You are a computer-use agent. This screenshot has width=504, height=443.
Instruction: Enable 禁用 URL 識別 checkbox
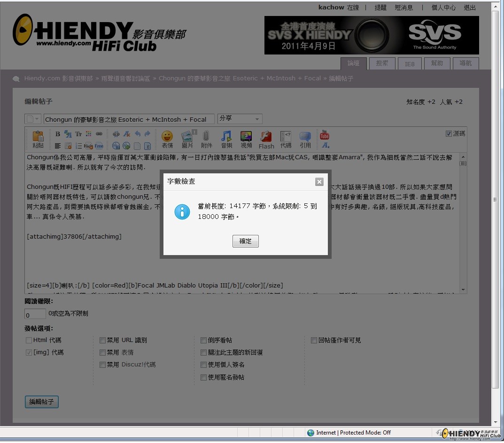pyautogui.click(x=103, y=340)
